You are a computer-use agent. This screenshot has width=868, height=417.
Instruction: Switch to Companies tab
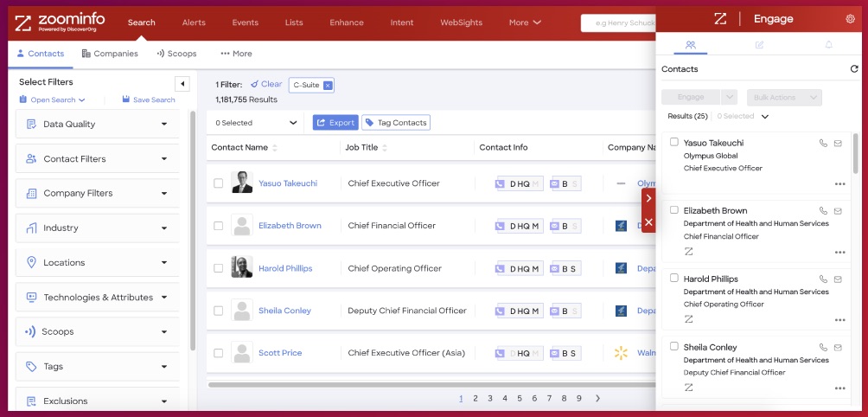point(110,54)
